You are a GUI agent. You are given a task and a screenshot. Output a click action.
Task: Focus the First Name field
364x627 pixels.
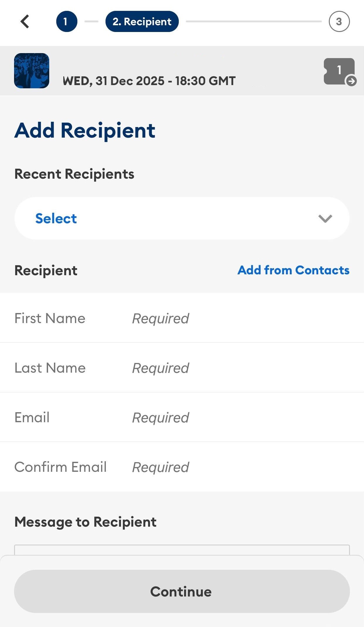182,318
